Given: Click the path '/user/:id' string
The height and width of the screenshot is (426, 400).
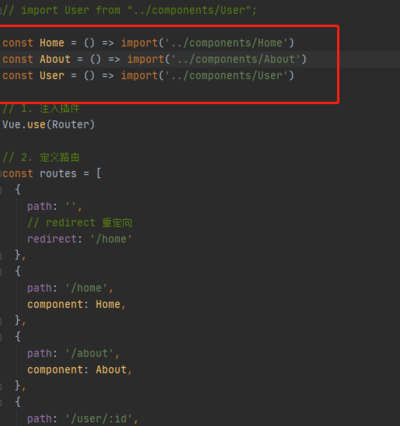Looking at the screenshot, I should point(100,419).
